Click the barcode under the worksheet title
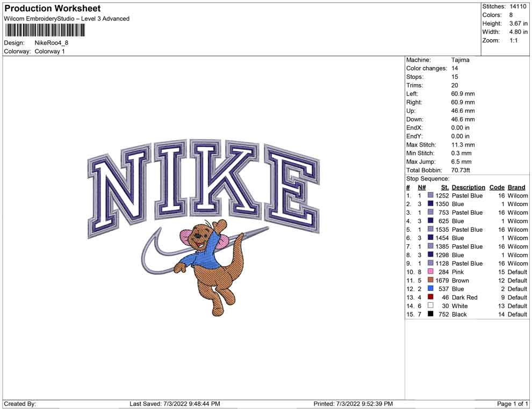532x409 pixels. 45,31
